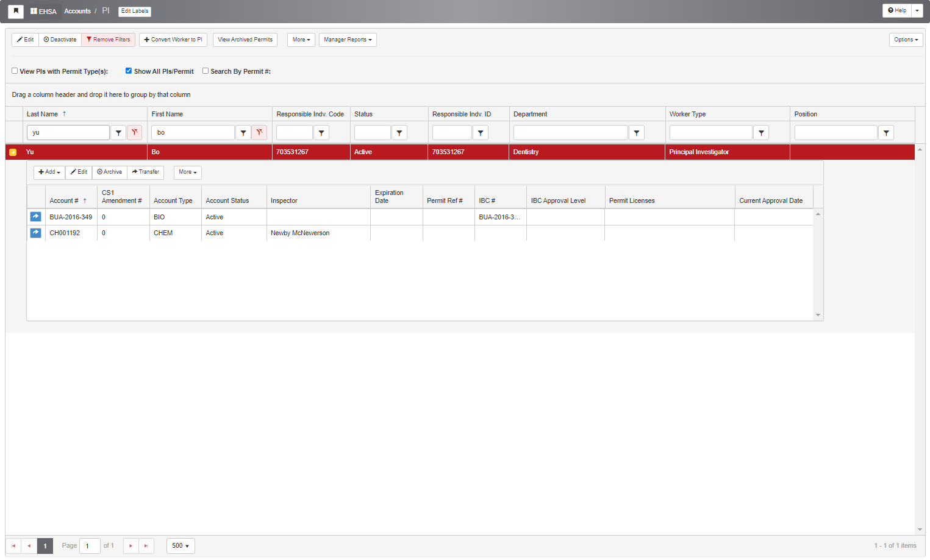Open filter menu for Responsible Indv. Code

click(321, 132)
